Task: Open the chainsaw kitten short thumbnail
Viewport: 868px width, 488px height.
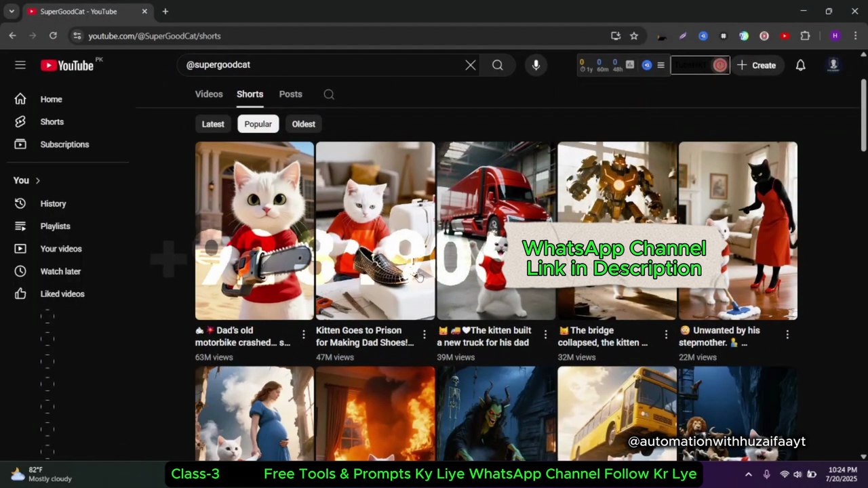Action: click(254, 230)
